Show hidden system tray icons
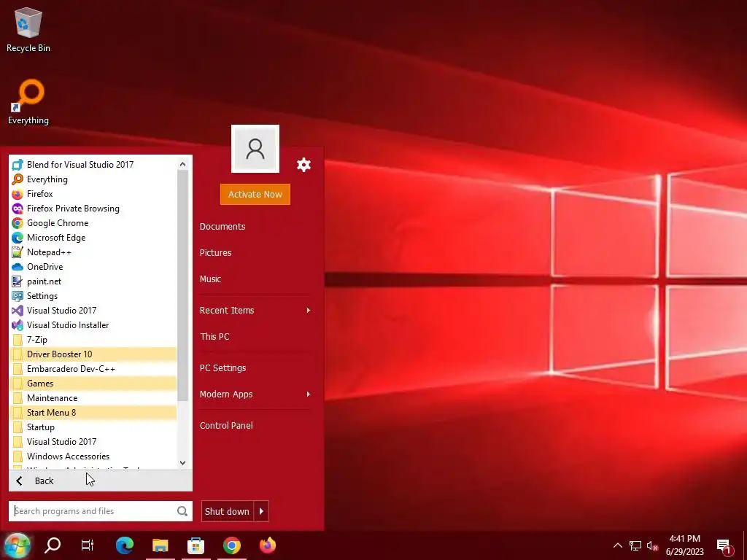 [617, 545]
